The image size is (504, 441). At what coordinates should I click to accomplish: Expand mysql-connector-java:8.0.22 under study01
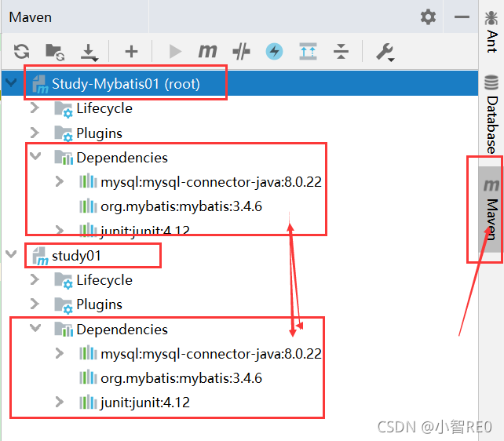click(x=60, y=353)
